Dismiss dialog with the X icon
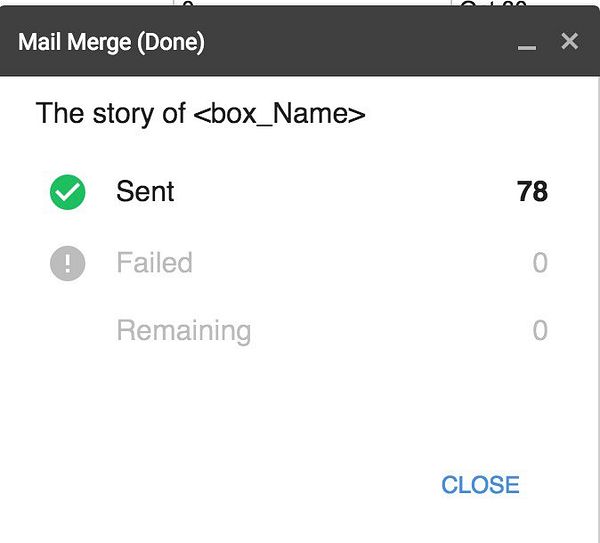This screenshot has width=600, height=543. tap(569, 41)
